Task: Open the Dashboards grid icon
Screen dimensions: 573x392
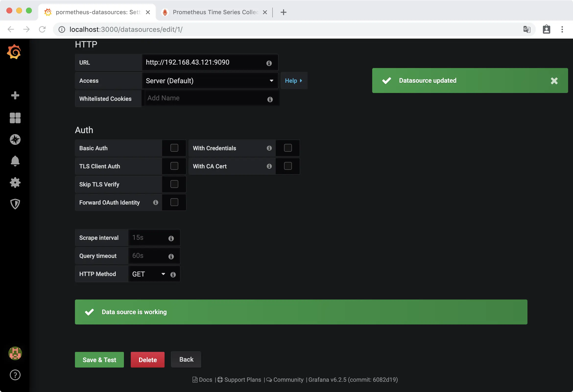Action: coord(15,118)
